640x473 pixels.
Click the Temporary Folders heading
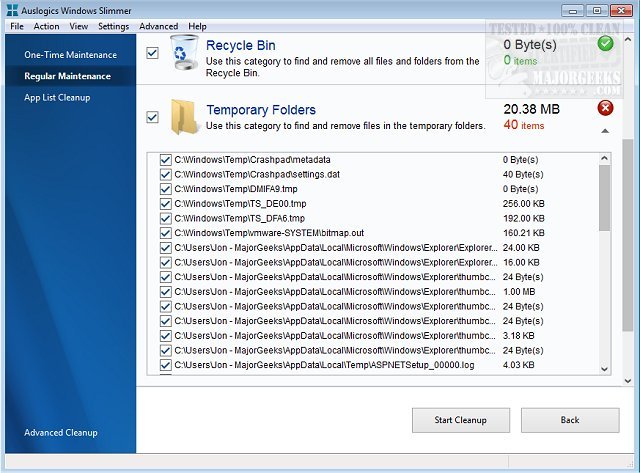[261, 110]
